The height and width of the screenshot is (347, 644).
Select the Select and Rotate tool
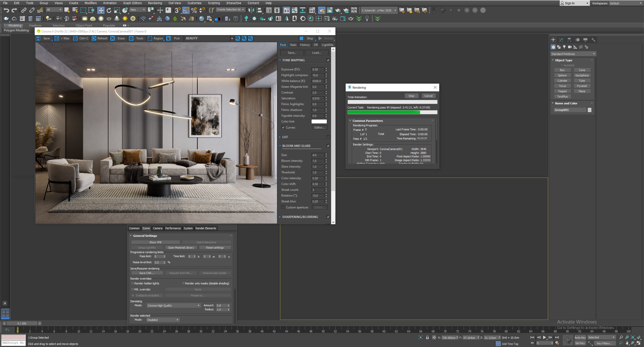click(109, 10)
